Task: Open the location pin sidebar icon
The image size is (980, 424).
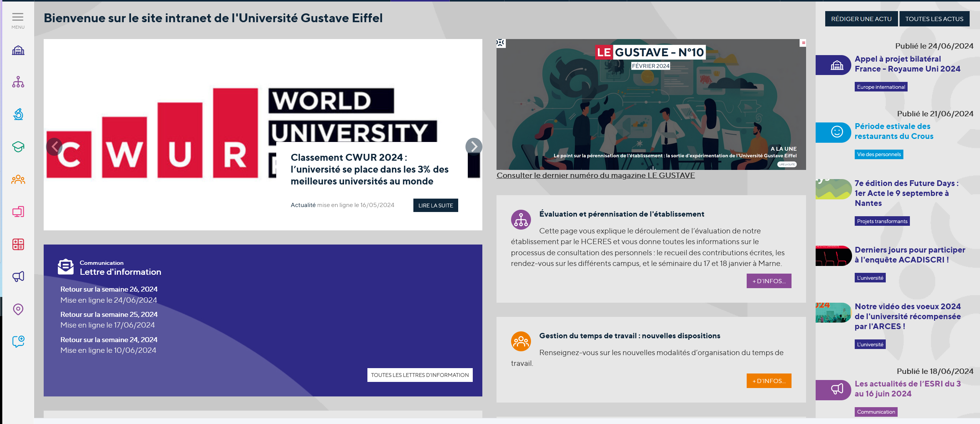Action: (18, 309)
